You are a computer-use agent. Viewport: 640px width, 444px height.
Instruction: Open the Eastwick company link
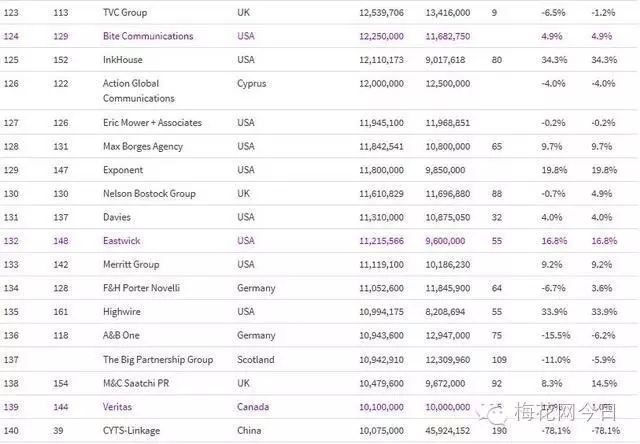pyautogui.click(x=124, y=241)
